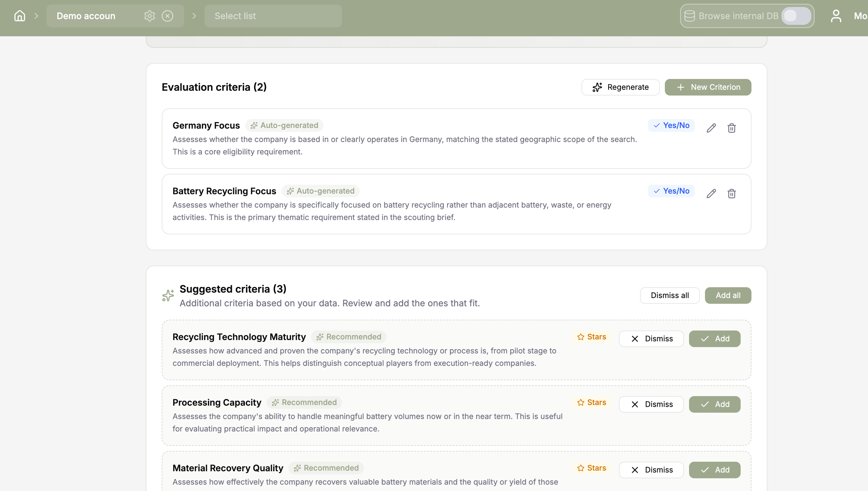Viewport: 868px width, 491px height.
Task: Click breadcrumb chevron before Select list
Action: click(194, 16)
